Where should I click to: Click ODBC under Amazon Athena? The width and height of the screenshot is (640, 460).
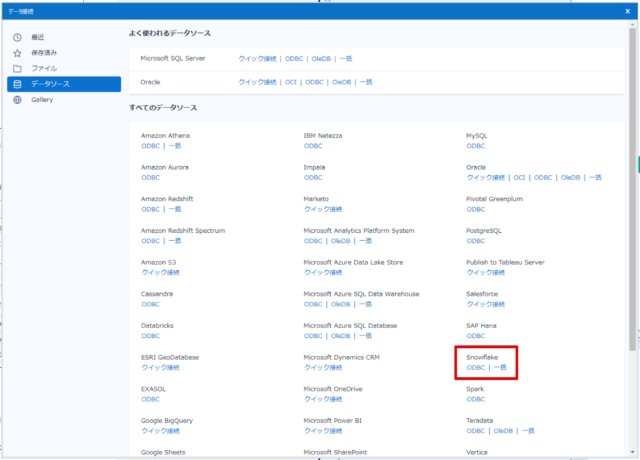coord(151,146)
